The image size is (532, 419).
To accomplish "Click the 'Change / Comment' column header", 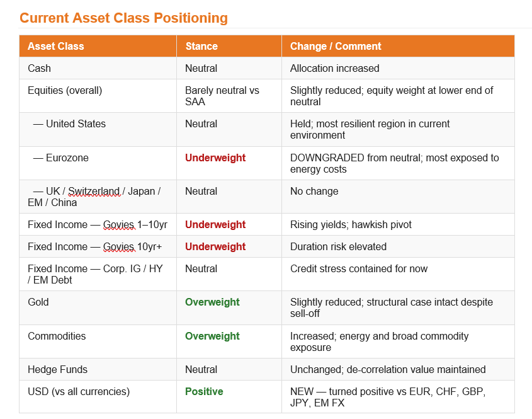I will point(336,46).
